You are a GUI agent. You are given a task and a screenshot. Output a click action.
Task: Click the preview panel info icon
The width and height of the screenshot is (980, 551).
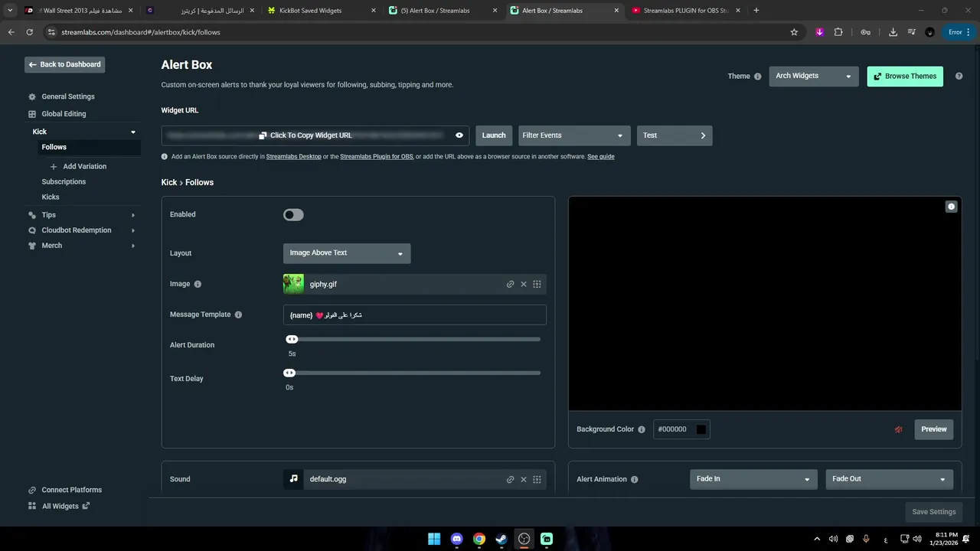(x=951, y=207)
